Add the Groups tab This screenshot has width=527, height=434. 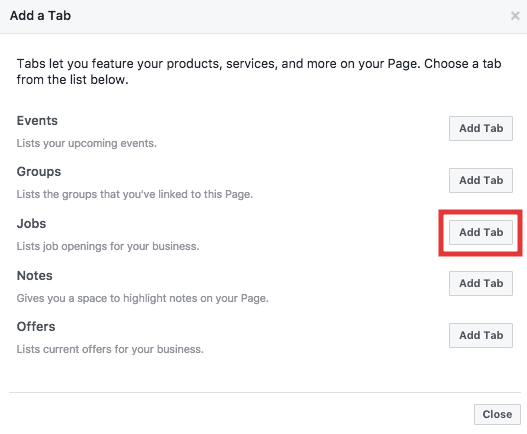tap(481, 181)
